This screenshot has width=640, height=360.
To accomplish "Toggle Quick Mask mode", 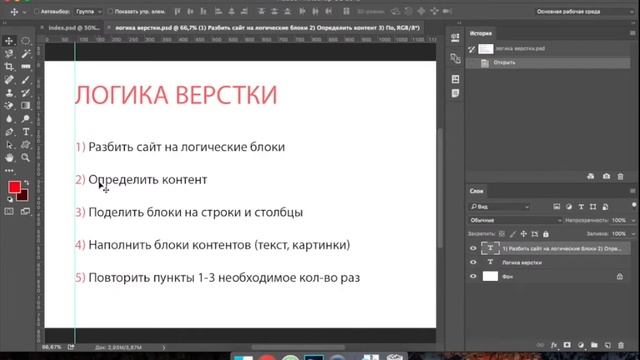I will [9, 211].
